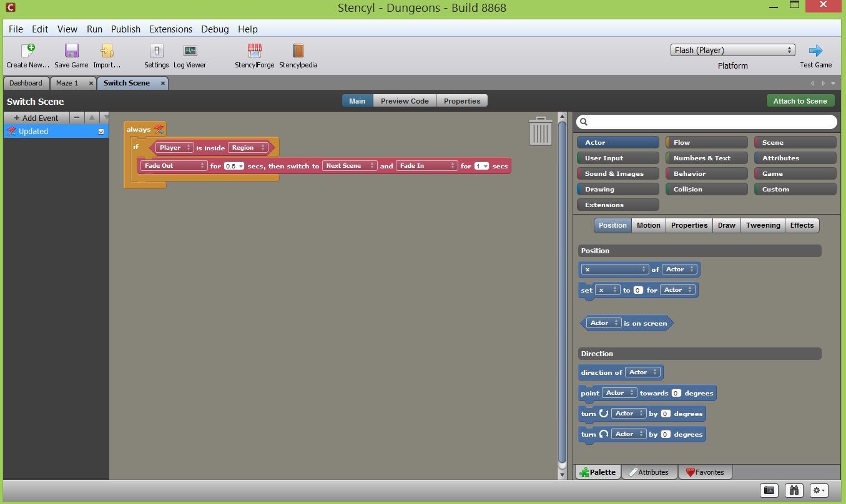Switch to the Tweening sub-tab

point(762,225)
